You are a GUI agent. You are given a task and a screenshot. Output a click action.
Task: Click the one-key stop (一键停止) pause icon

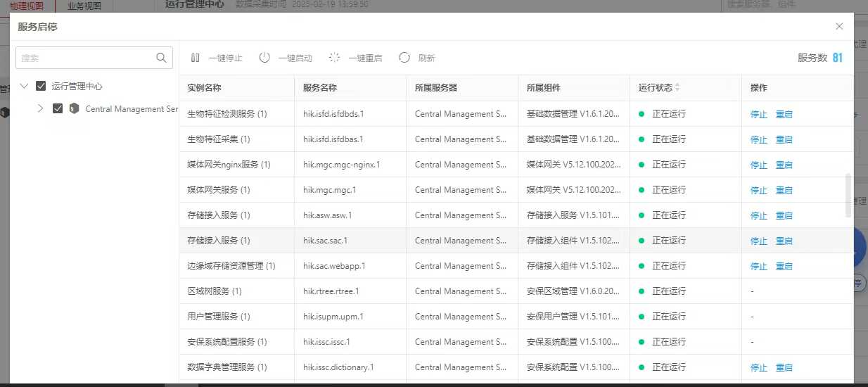196,58
